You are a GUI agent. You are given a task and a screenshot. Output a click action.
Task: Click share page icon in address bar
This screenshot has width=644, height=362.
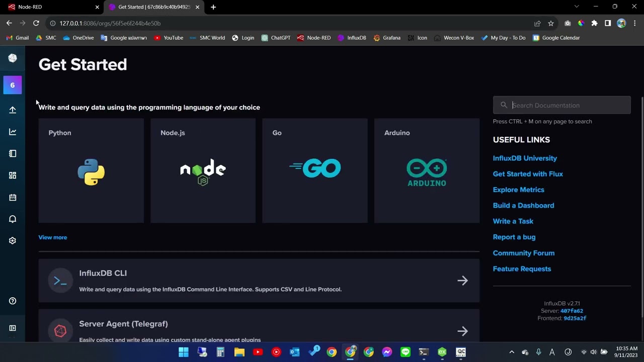537,23
